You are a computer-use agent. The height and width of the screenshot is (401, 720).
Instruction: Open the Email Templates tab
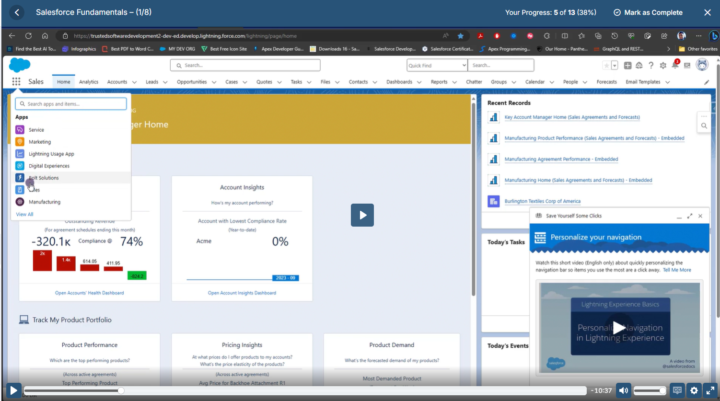(642, 82)
